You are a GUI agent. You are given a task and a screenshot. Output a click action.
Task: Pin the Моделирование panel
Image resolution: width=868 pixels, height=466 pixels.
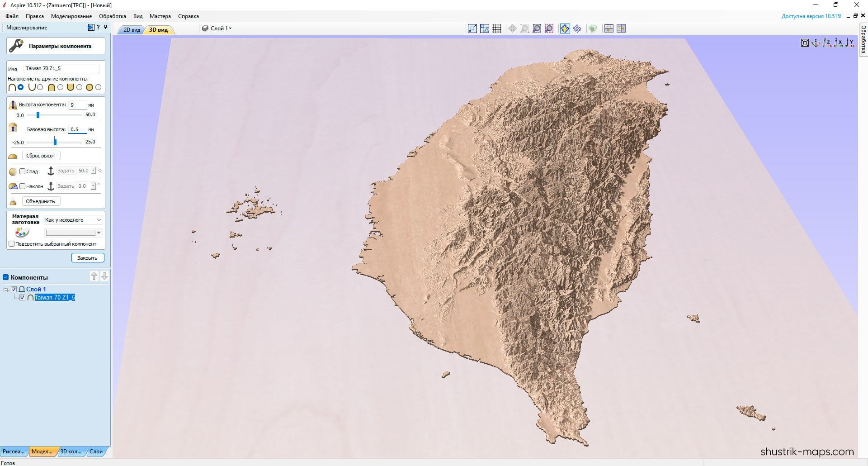(x=105, y=28)
